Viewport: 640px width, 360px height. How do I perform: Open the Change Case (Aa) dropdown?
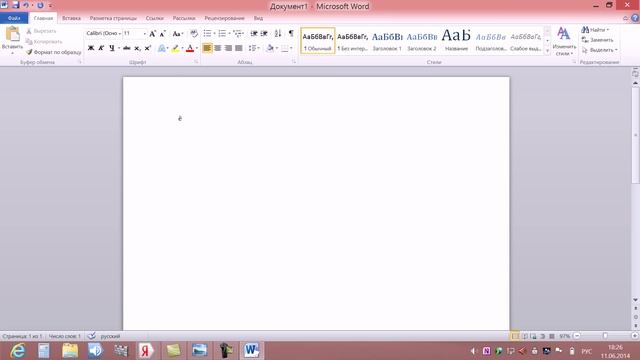tap(178, 33)
